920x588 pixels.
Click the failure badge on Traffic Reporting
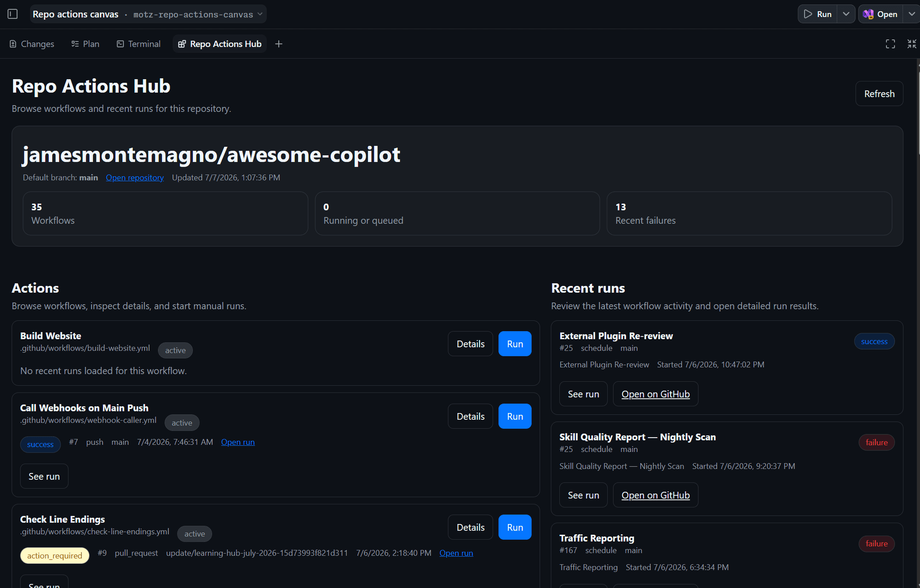coord(876,544)
